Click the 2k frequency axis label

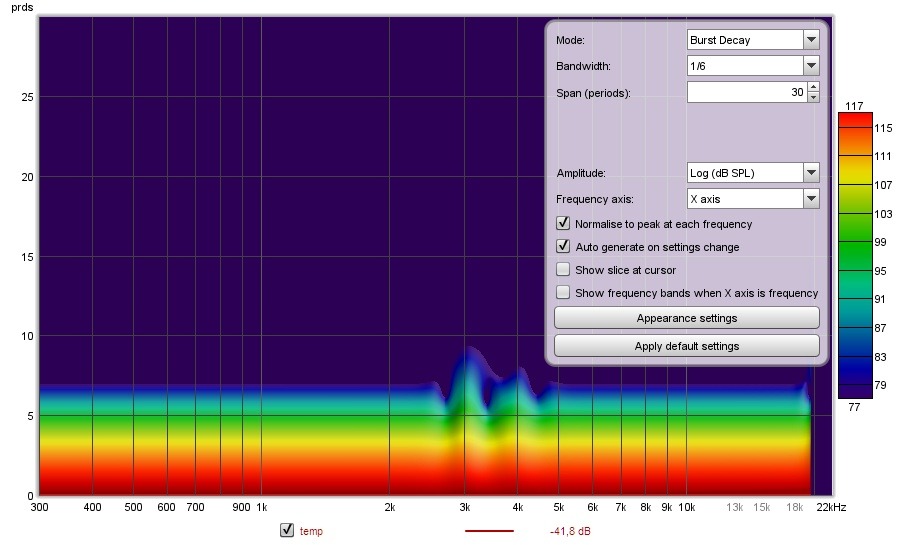[x=390, y=507]
